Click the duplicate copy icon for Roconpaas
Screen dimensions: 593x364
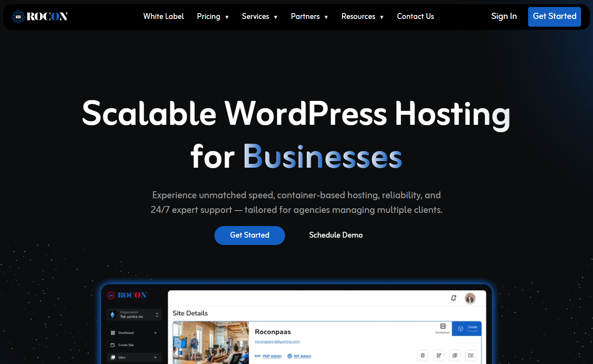(455, 355)
